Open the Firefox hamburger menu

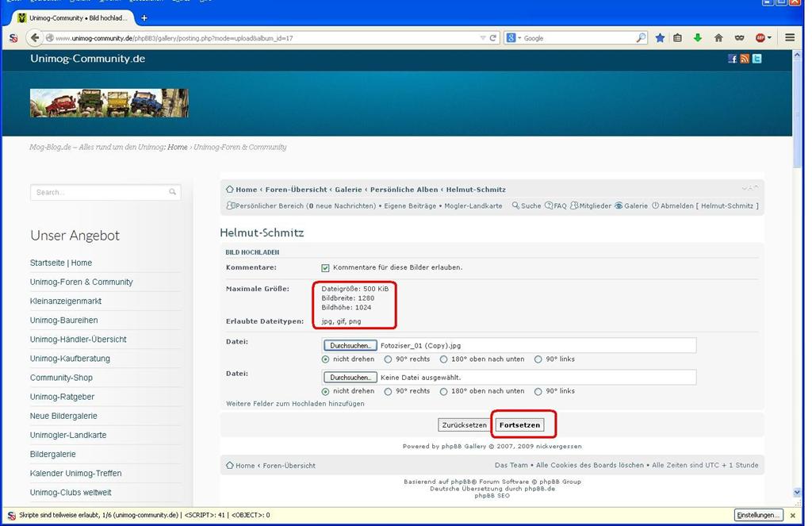click(790, 37)
